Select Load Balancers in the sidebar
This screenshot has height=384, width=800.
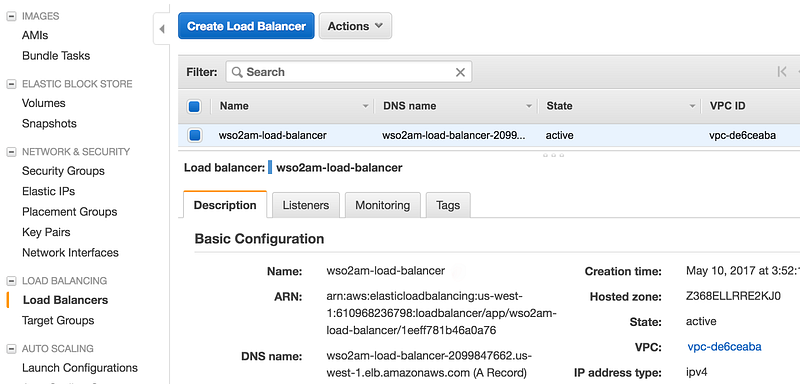[65, 300]
